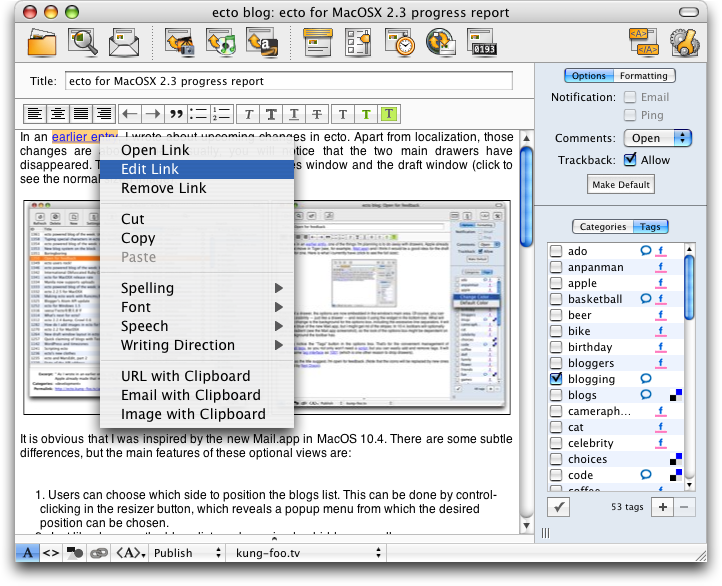Insert blockquote with quote icon
The image size is (722, 586).
pos(176,114)
